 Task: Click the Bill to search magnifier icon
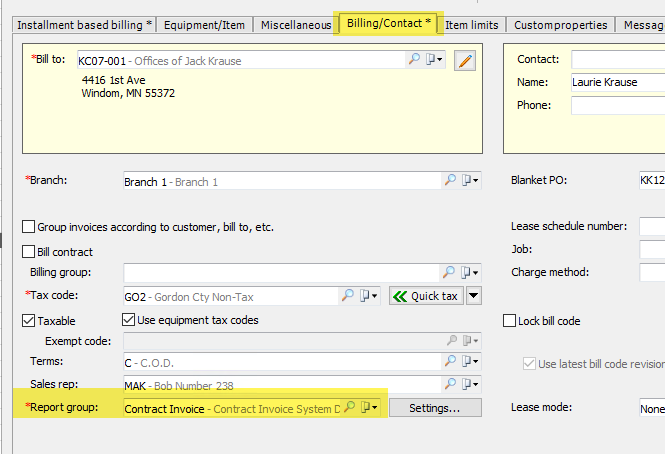(414, 59)
